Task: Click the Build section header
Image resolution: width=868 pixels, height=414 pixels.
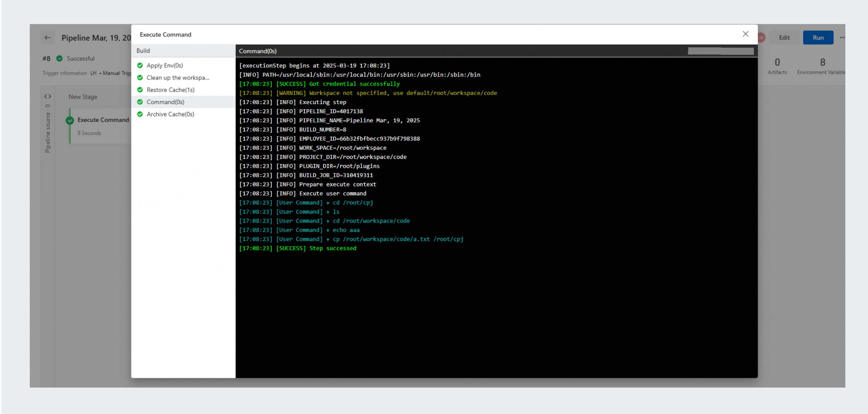Action: 143,51
